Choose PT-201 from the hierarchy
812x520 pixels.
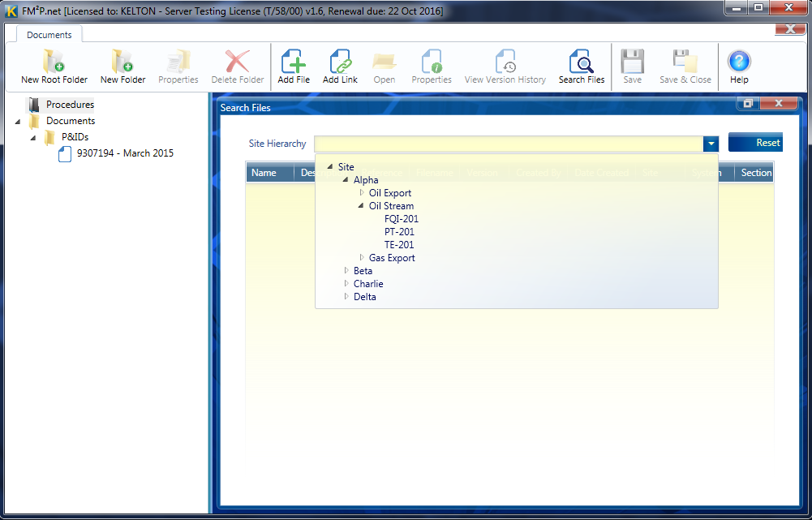[399, 231]
